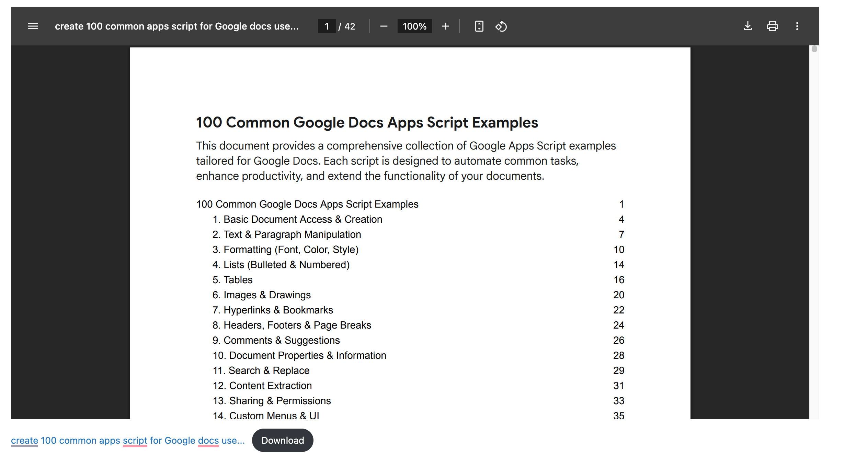
Task: Open the sidebar hamburger menu
Action: point(33,26)
